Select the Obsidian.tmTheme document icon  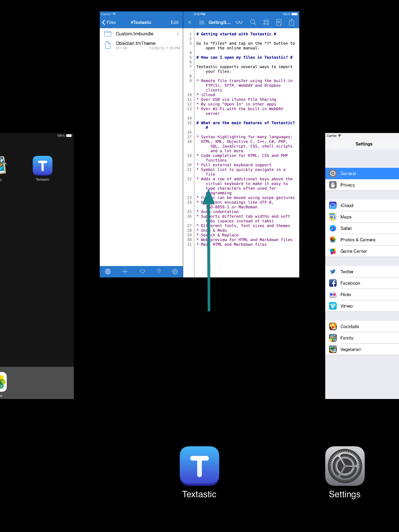click(108, 45)
